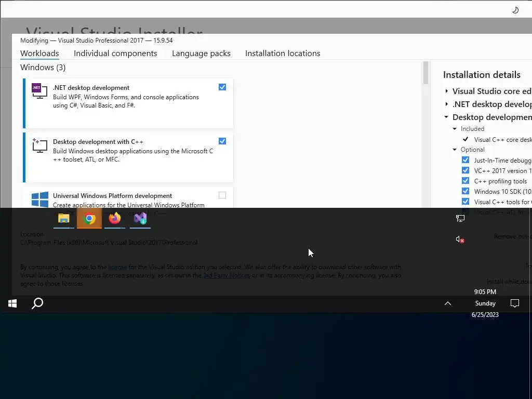Switch to the Language packs tab

coord(201,54)
